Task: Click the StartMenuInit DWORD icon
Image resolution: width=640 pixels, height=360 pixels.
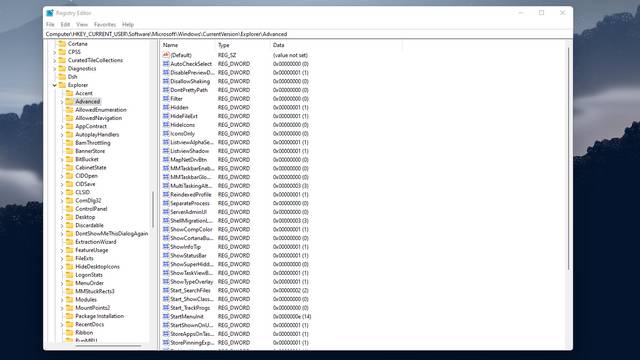Action: pos(166,316)
